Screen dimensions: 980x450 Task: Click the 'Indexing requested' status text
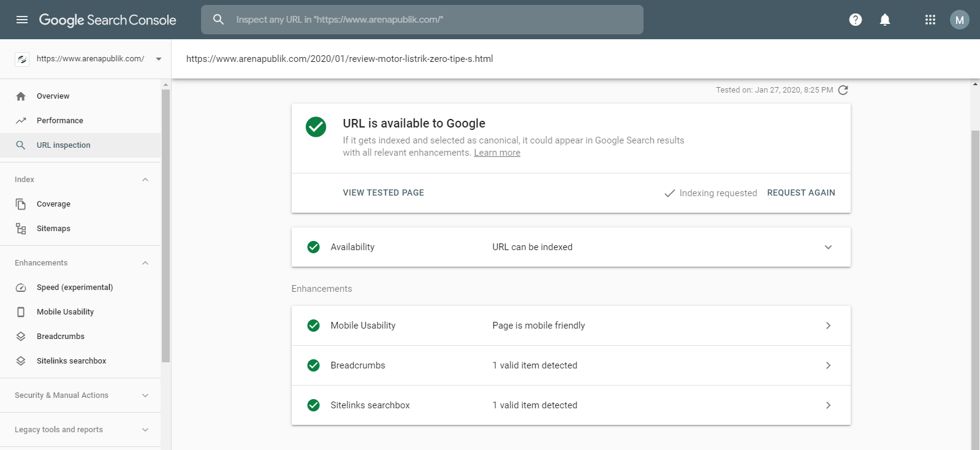(718, 193)
